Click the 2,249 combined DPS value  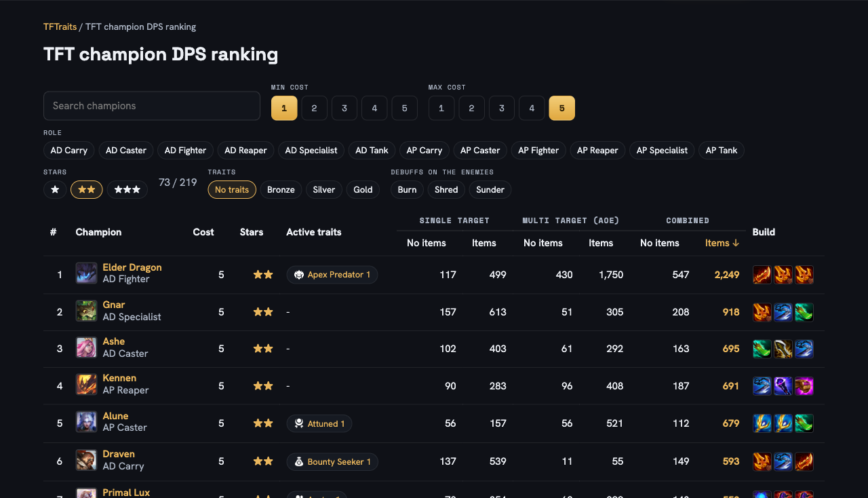click(x=727, y=275)
